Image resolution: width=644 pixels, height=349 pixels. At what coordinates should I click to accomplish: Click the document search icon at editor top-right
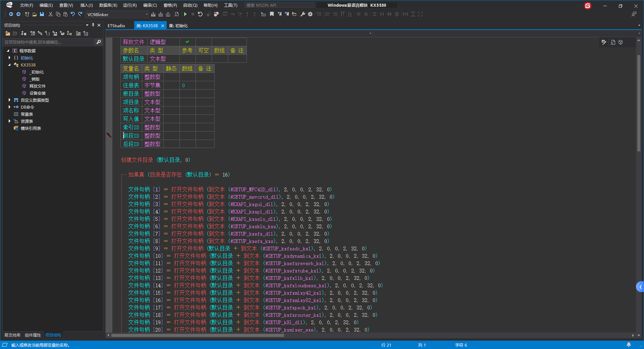(x=613, y=42)
